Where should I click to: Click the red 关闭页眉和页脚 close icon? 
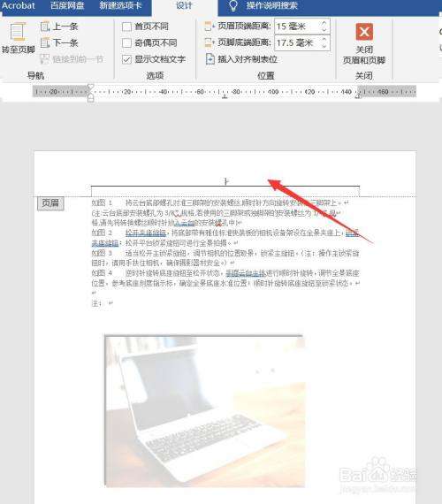tap(364, 32)
